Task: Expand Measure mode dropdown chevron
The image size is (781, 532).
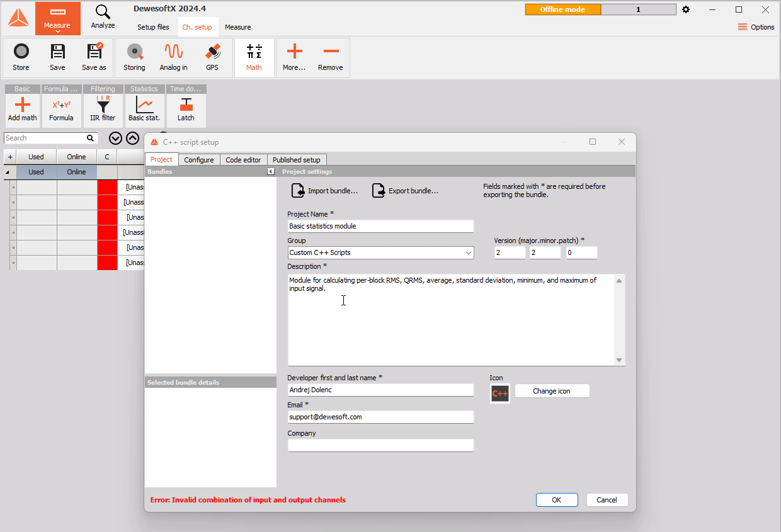Action: coord(57,31)
